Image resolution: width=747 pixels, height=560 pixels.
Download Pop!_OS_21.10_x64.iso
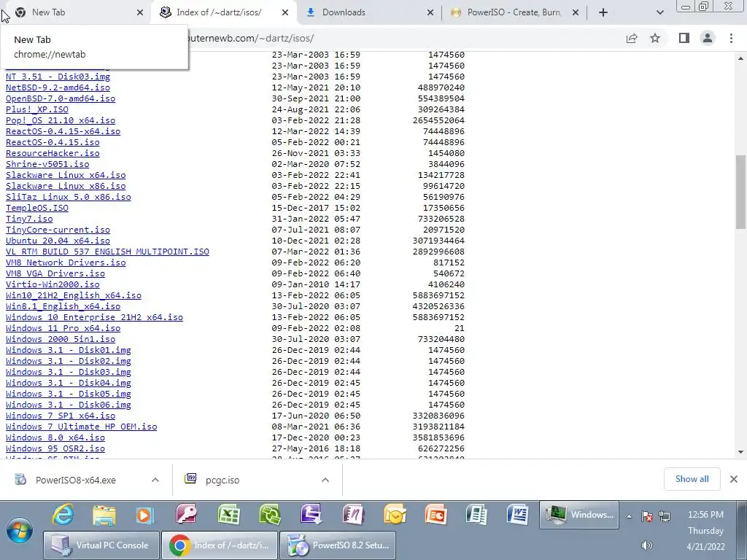pyautogui.click(x=61, y=120)
